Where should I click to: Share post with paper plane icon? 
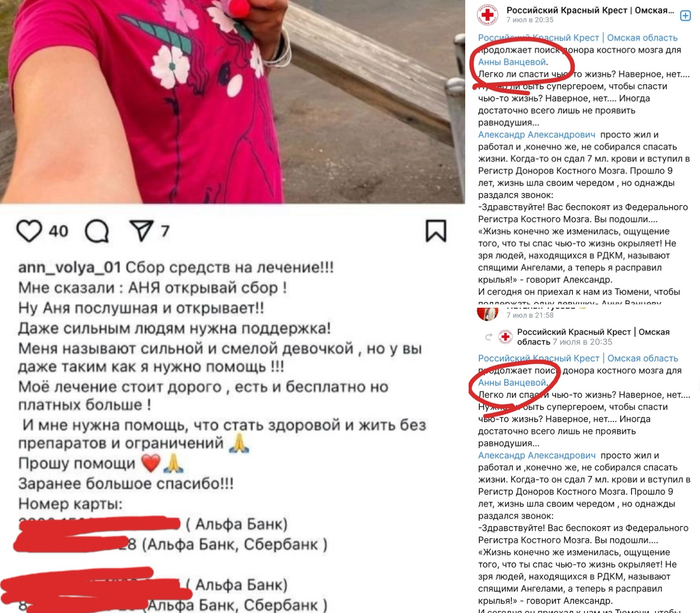(142, 231)
